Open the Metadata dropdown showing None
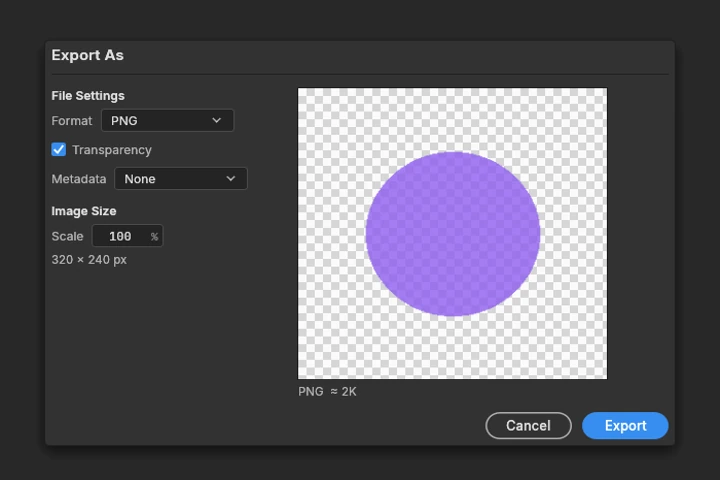This screenshot has height=480, width=720. tap(181, 179)
